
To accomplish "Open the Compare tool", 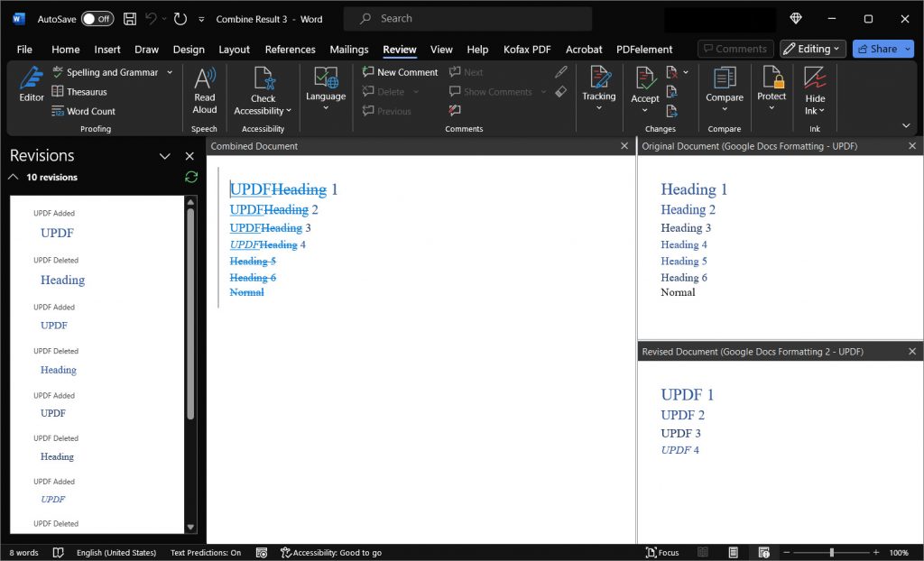I will [x=725, y=88].
